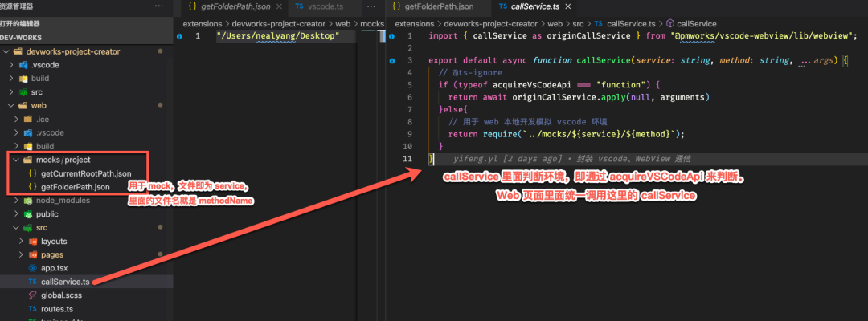Click the web folder icon
The width and height of the screenshot is (868, 321).
click(x=23, y=105)
